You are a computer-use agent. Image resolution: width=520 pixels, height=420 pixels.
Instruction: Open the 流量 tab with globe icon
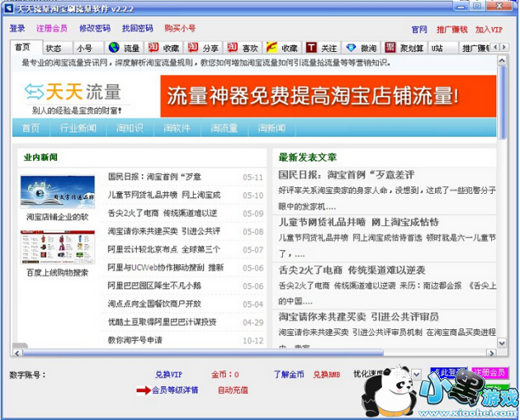pos(125,48)
